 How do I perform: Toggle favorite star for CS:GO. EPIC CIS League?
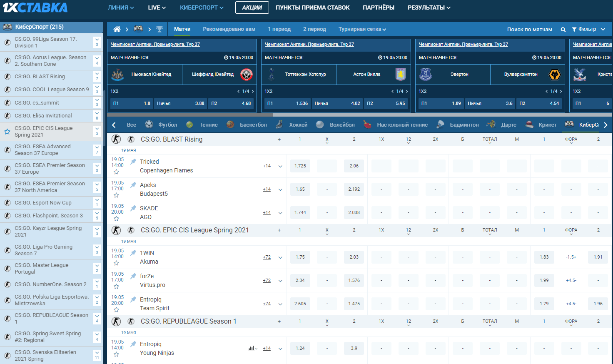click(7, 132)
